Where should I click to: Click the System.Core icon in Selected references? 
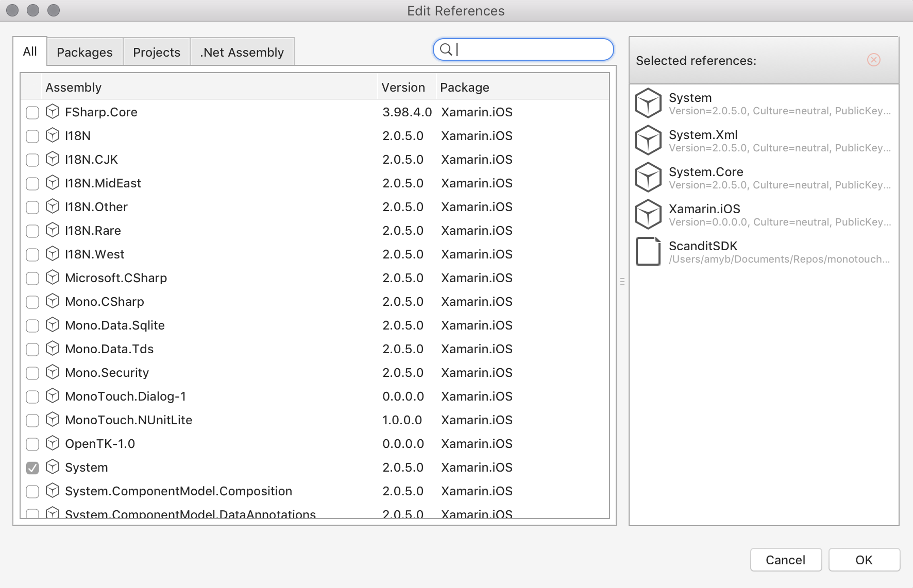click(648, 177)
